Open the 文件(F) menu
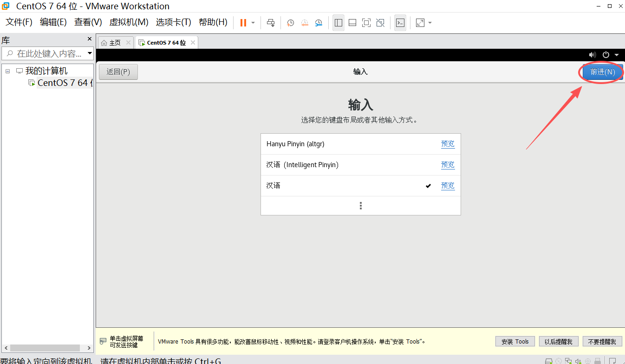Image resolution: width=625 pixels, height=364 pixels. (x=19, y=22)
